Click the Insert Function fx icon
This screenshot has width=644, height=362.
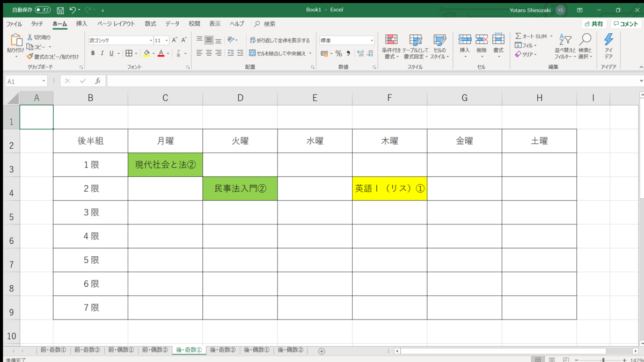[98, 81]
